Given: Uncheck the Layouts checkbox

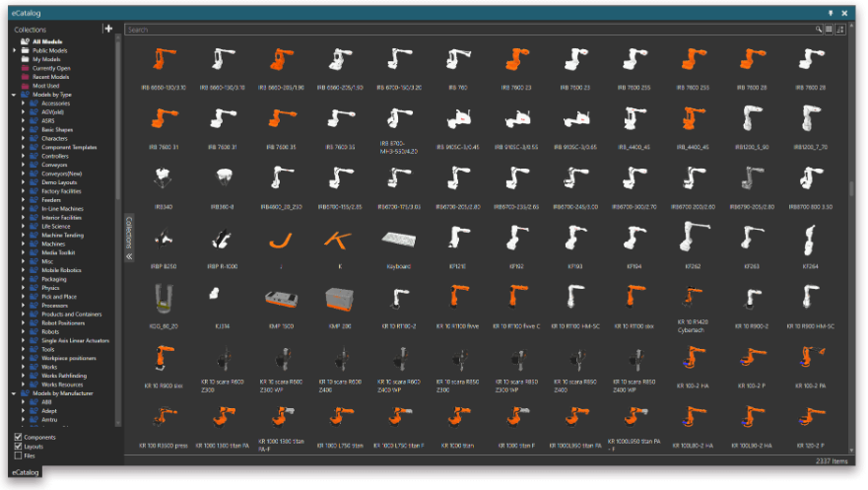Looking at the screenshot, I should click(x=19, y=447).
